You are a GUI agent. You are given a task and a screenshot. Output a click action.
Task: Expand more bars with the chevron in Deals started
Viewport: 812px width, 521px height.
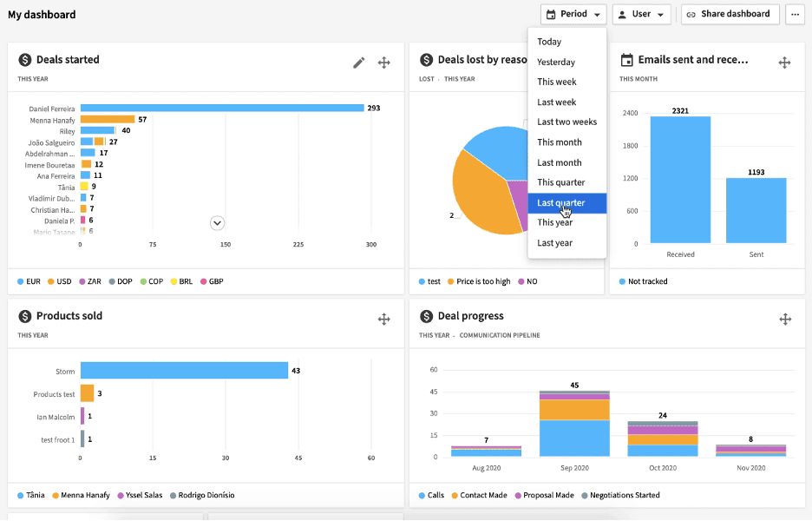(217, 223)
